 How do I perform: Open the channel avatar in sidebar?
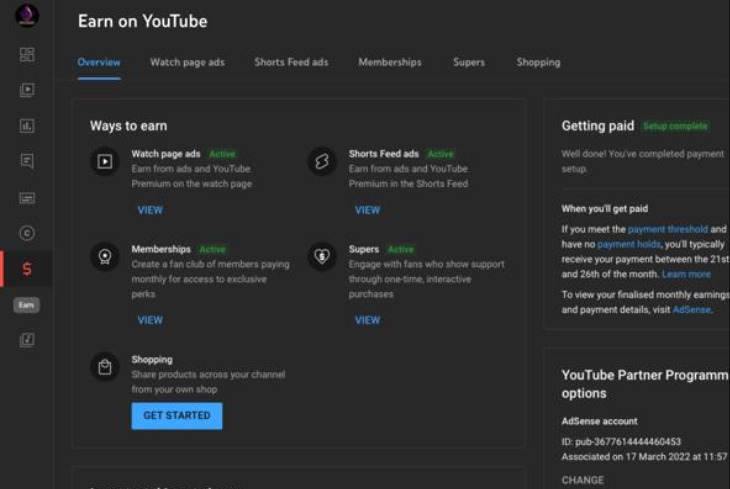click(x=27, y=15)
